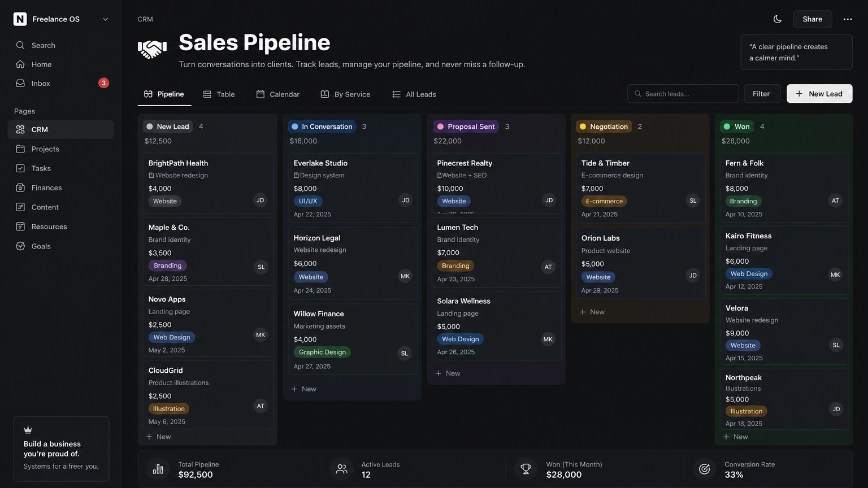868x488 pixels.
Task: Expand the Freelance OS workspace dropdown
Action: [105, 19]
